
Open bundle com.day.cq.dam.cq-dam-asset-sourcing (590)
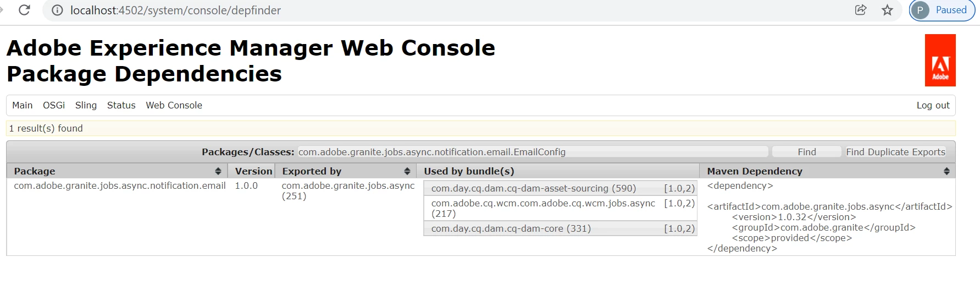coord(534,188)
